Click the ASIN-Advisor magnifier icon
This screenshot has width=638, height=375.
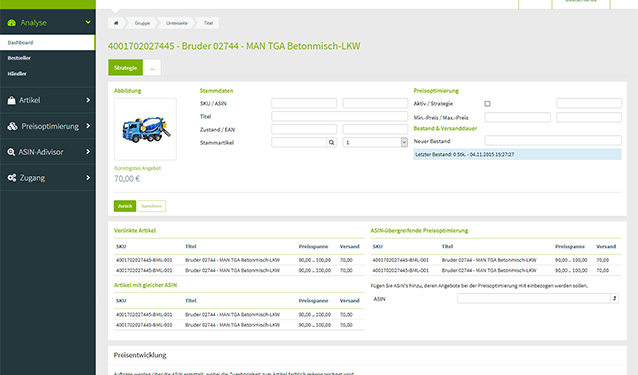(11, 152)
